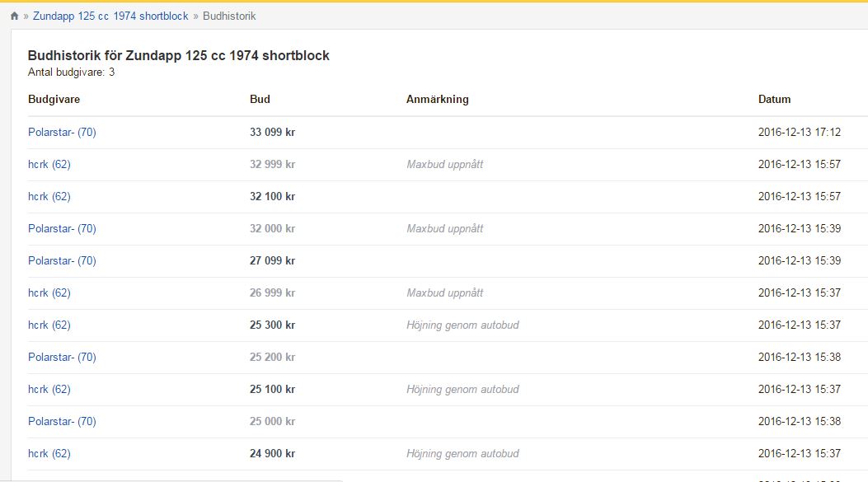The height and width of the screenshot is (482, 868).
Task: Open hcrk profile beside the 32 999 kr bid
Action: pyautogui.click(x=49, y=164)
